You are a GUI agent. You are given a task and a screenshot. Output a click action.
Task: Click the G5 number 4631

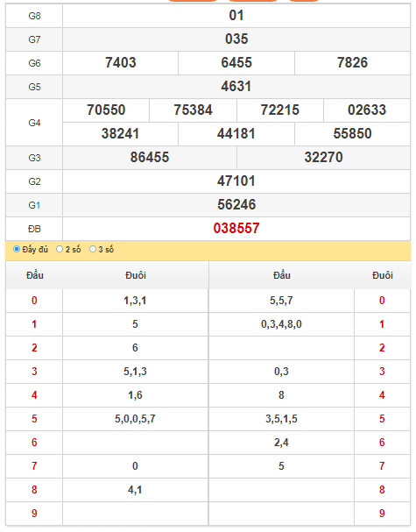pyautogui.click(x=236, y=86)
